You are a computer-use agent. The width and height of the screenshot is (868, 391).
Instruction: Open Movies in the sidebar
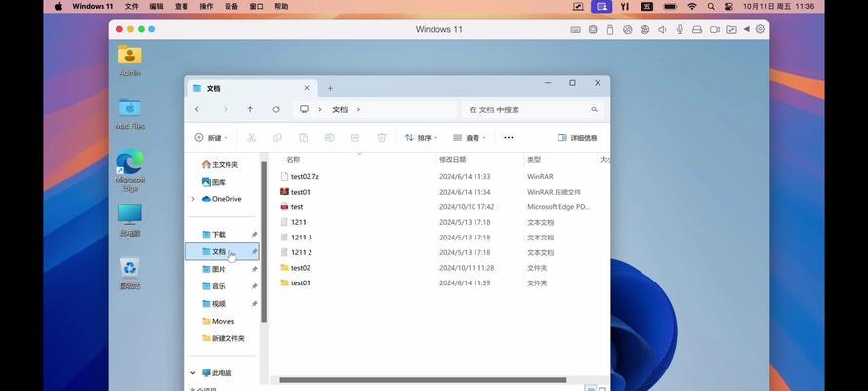coord(218,321)
